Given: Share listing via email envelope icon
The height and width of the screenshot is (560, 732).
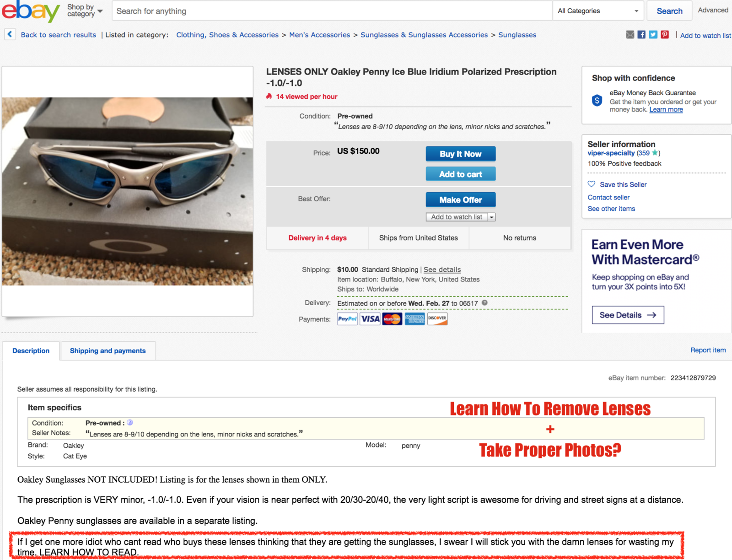Looking at the screenshot, I should click(630, 35).
